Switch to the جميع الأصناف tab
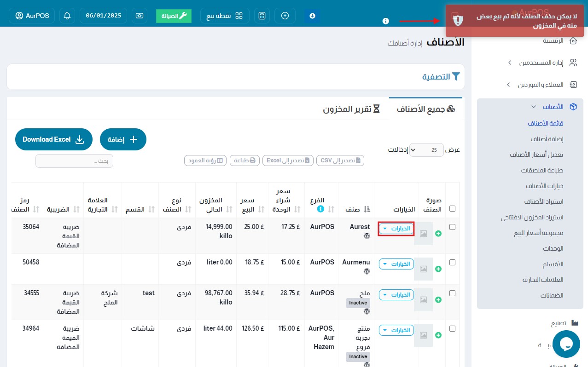This screenshot has width=588, height=367. pos(425,109)
